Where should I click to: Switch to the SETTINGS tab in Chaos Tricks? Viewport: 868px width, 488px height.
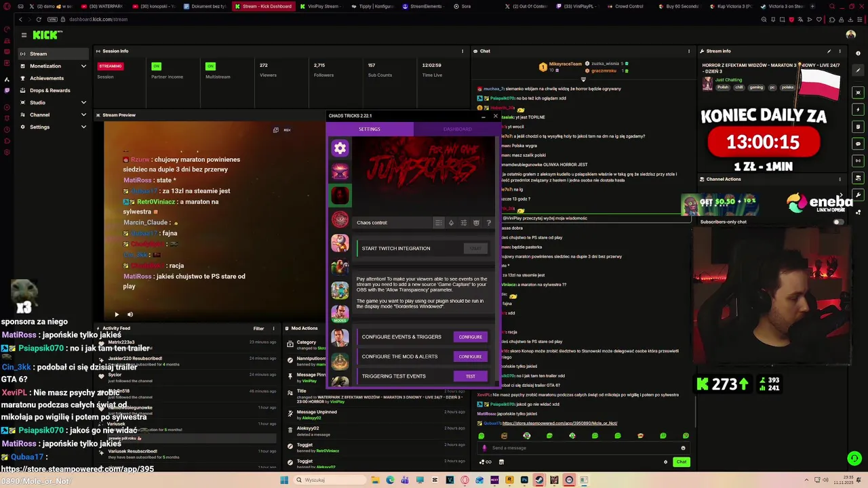(370, 129)
